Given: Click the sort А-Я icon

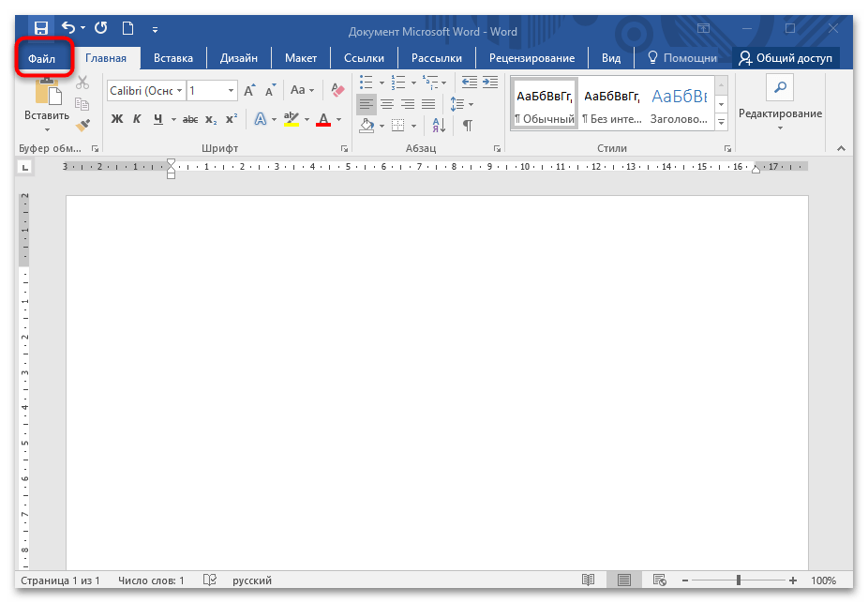Looking at the screenshot, I should point(439,126).
